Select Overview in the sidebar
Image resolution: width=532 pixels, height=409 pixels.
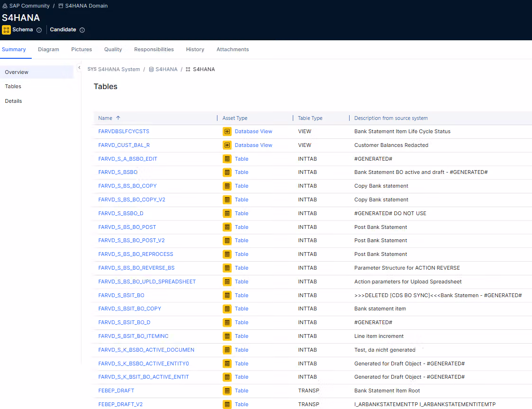point(36,72)
